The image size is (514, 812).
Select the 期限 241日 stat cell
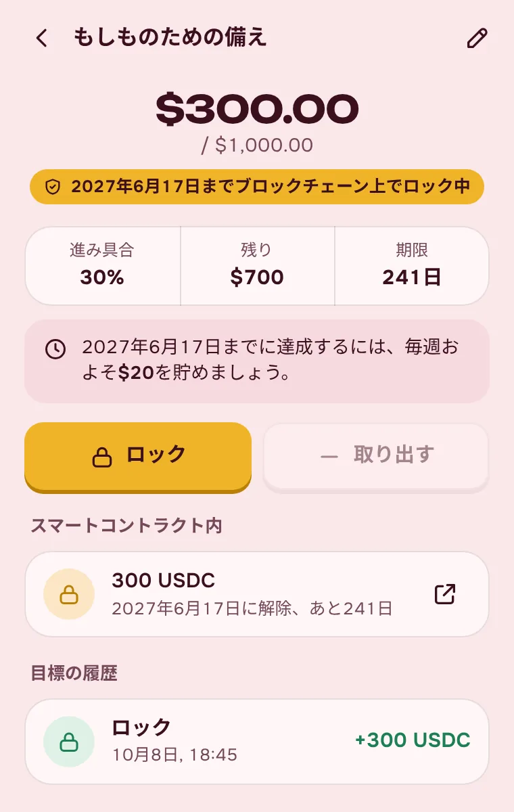click(x=411, y=265)
